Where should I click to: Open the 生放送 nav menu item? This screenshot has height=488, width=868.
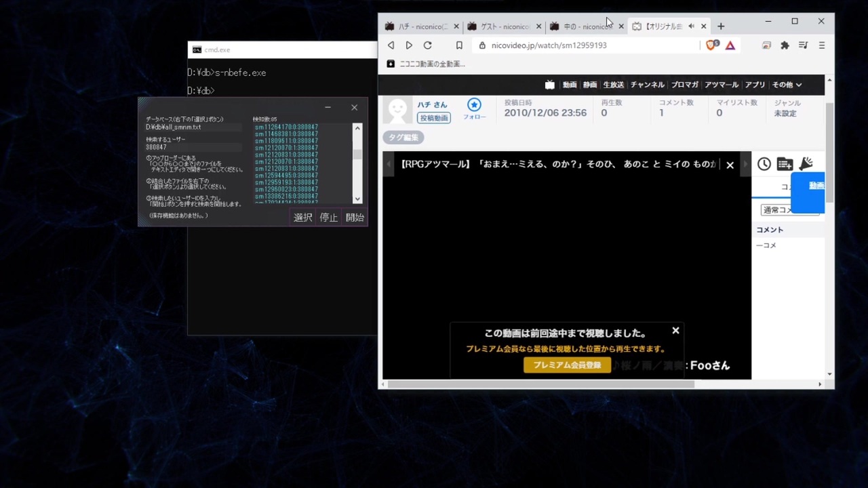614,85
